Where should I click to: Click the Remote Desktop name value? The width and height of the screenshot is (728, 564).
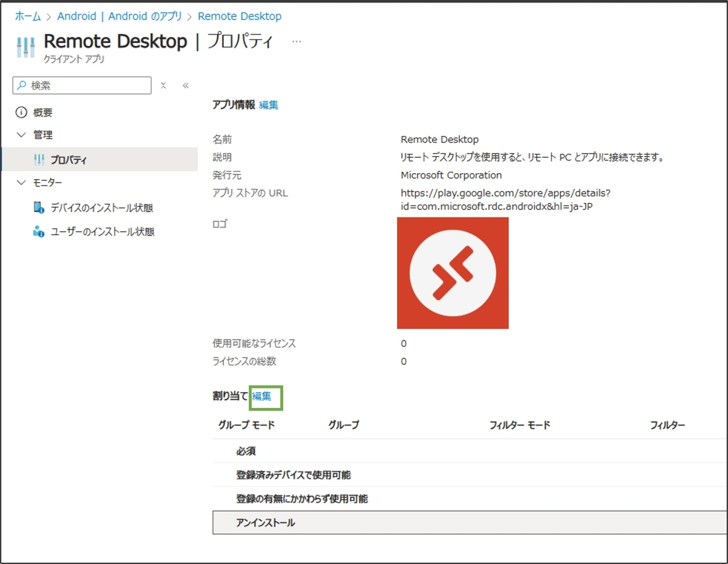(440, 140)
